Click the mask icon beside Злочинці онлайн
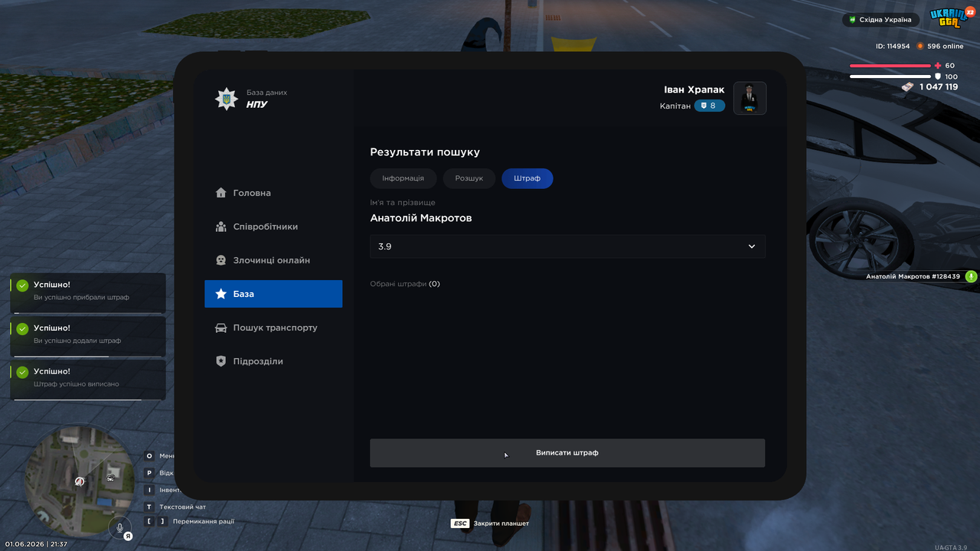Screen dimensions: 980x551 pos(220,260)
